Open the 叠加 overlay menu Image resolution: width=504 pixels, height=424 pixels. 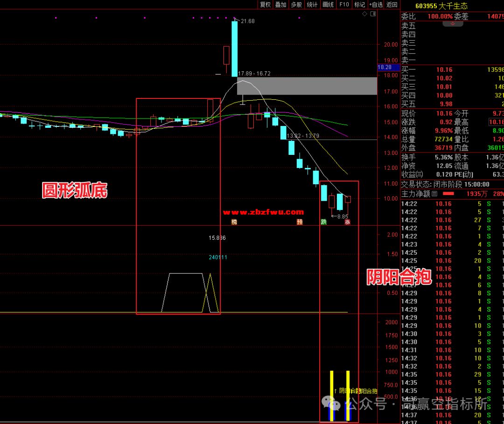pyautogui.click(x=280, y=5)
